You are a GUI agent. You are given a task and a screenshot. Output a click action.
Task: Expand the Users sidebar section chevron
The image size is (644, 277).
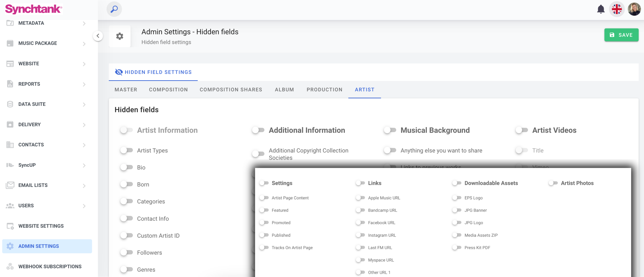tap(84, 206)
